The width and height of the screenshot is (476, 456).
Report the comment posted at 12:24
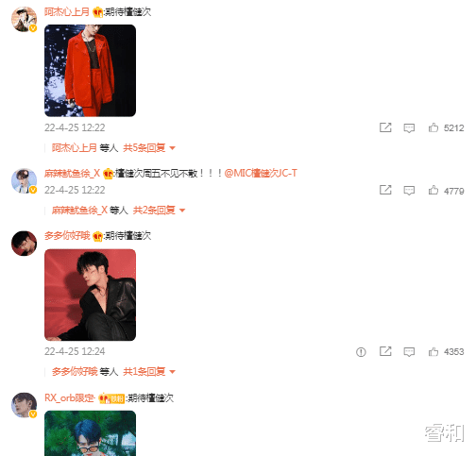pyautogui.click(x=361, y=352)
